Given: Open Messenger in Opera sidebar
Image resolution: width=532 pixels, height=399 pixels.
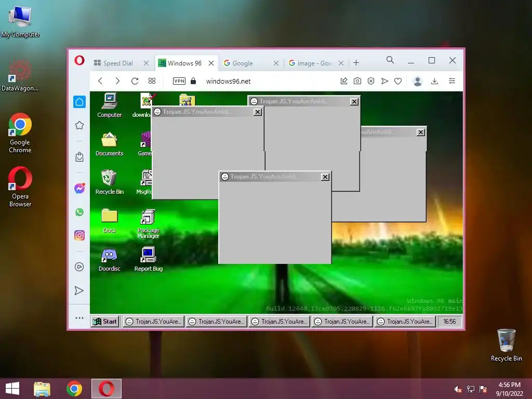Looking at the screenshot, I should pyautogui.click(x=79, y=188).
